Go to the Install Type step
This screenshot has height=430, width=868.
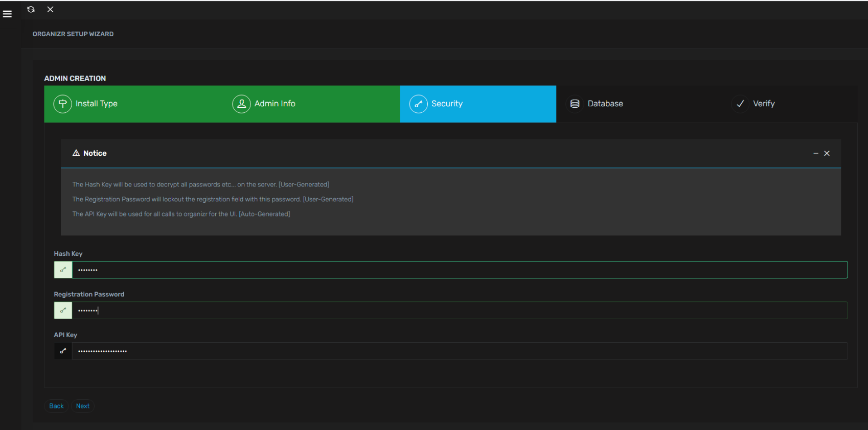[x=133, y=104]
